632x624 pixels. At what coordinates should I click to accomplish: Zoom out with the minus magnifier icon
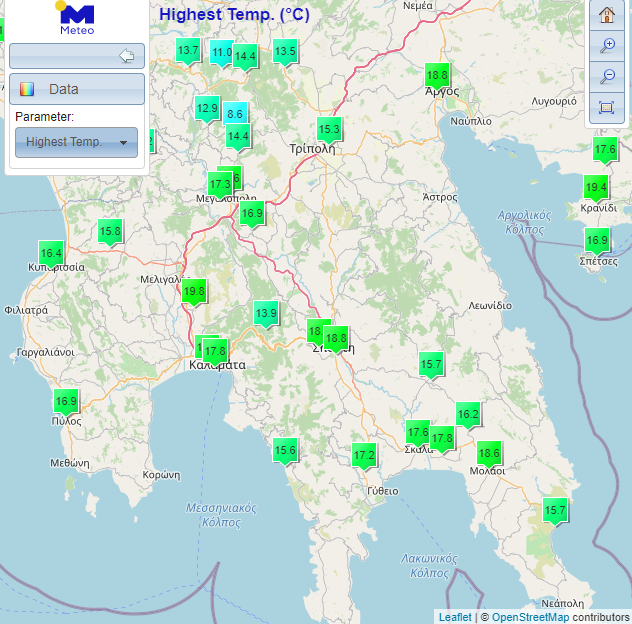point(607,76)
